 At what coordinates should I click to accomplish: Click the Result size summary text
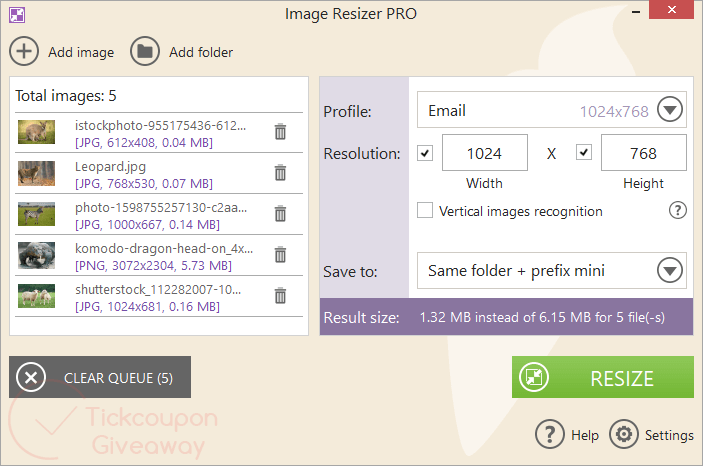(x=542, y=318)
